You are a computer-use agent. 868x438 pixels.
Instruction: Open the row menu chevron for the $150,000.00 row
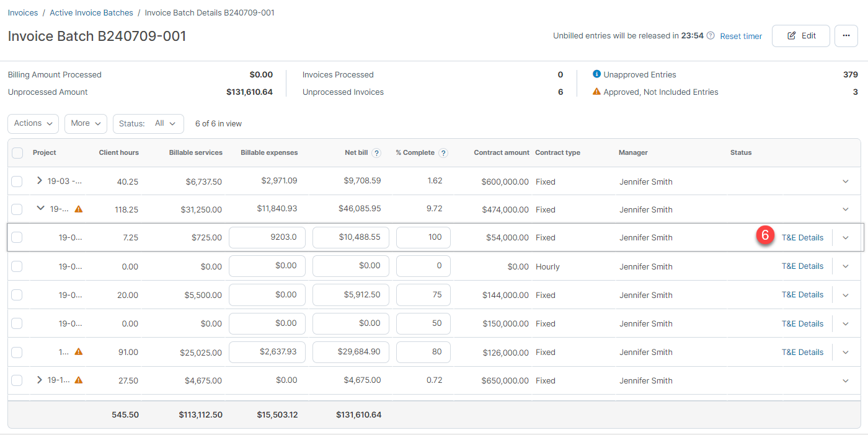846,323
